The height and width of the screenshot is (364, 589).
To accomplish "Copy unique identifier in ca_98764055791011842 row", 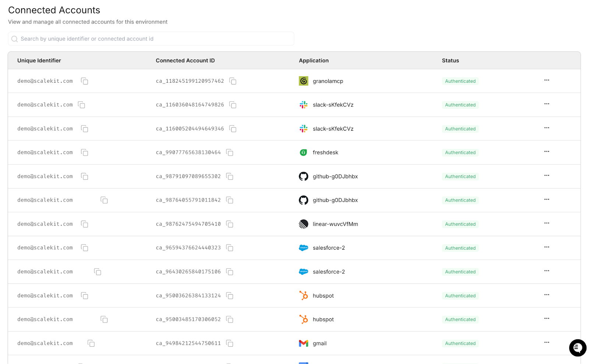I will pyautogui.click(x=104, y=200).
